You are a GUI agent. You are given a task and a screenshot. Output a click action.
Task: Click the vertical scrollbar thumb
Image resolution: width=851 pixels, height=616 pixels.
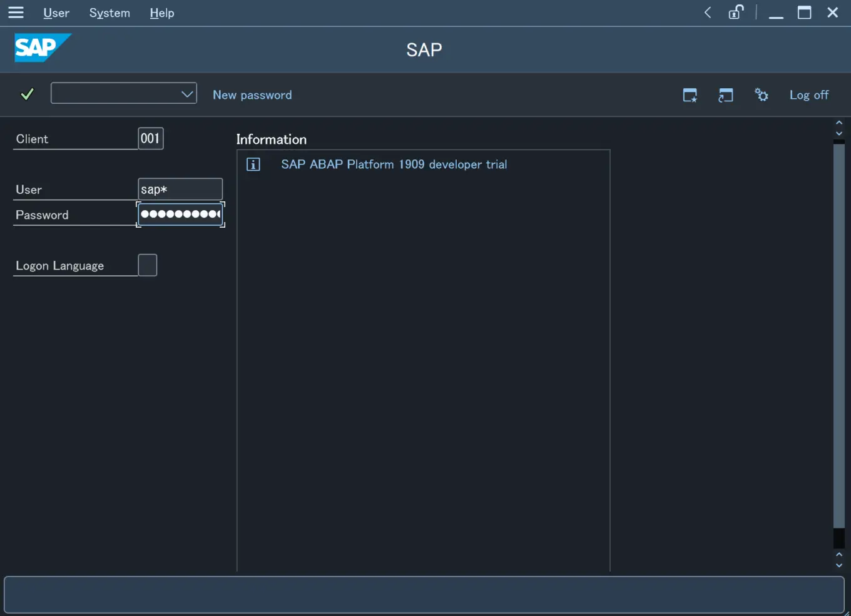coord(839,336)
